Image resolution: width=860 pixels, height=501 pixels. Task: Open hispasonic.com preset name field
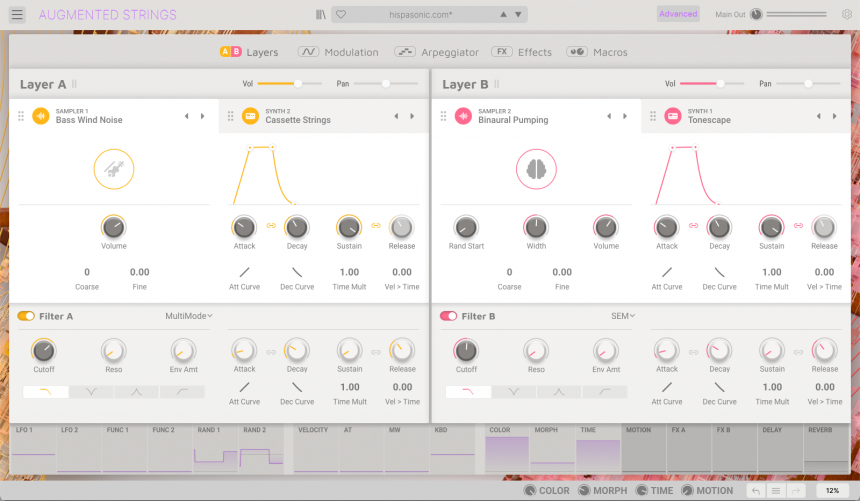coord(421,15)
